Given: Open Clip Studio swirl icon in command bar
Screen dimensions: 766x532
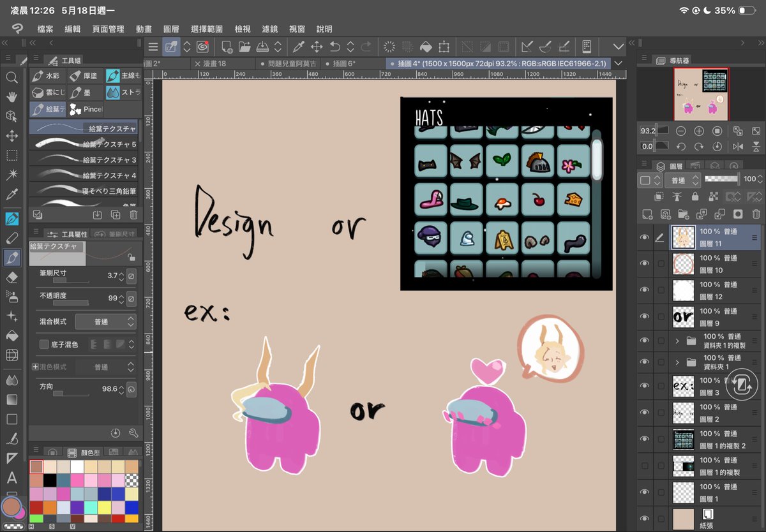Looking at the screenshot, I should coord(203,47).
